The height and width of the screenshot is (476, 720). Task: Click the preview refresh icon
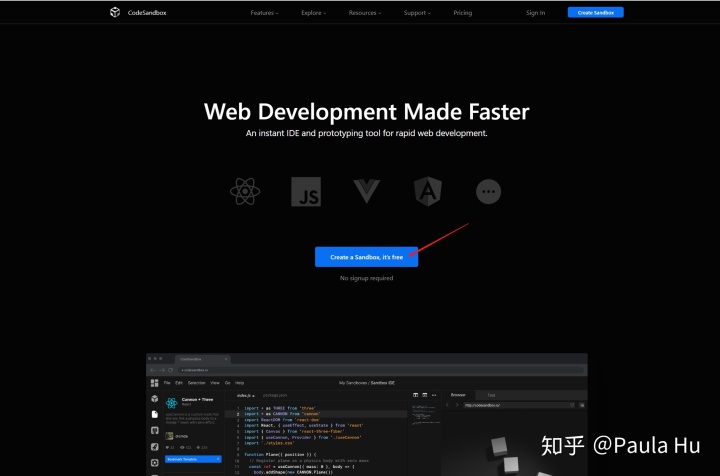pyautogui.click(x=572, y=405)
